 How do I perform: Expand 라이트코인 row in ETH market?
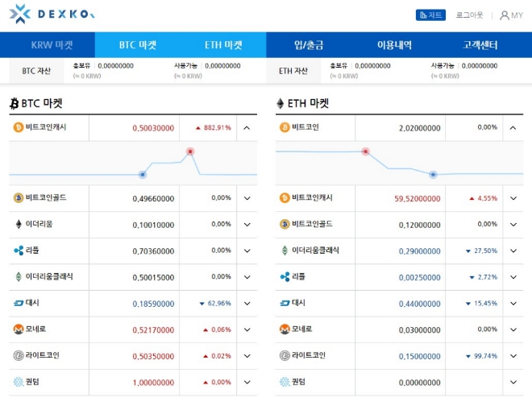tap(513, 356)
